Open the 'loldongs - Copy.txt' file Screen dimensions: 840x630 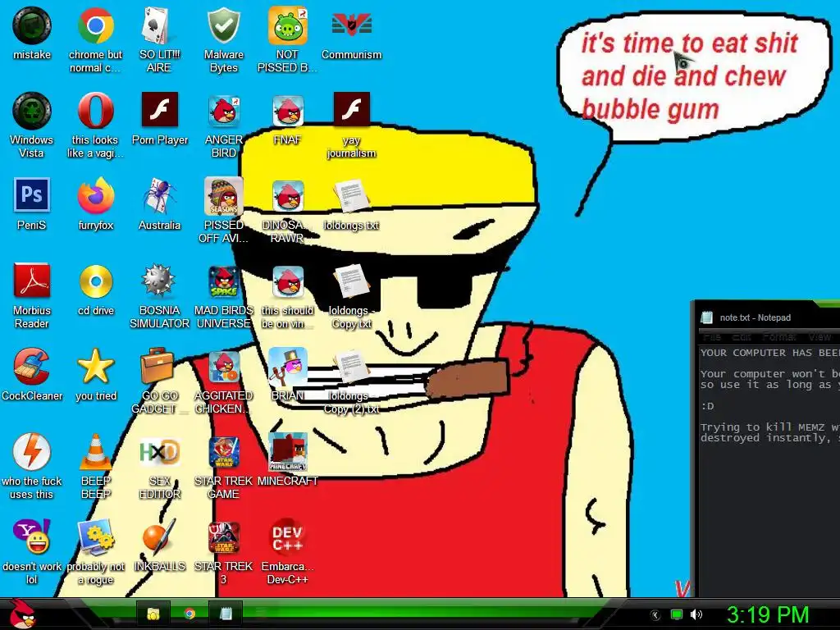(351, 281)
